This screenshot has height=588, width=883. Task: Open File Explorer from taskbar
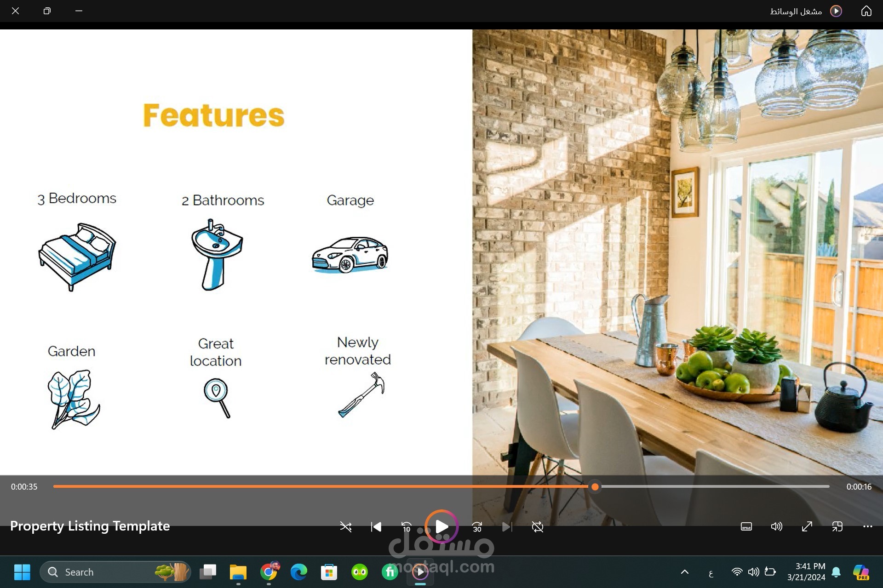coord(238,572)
